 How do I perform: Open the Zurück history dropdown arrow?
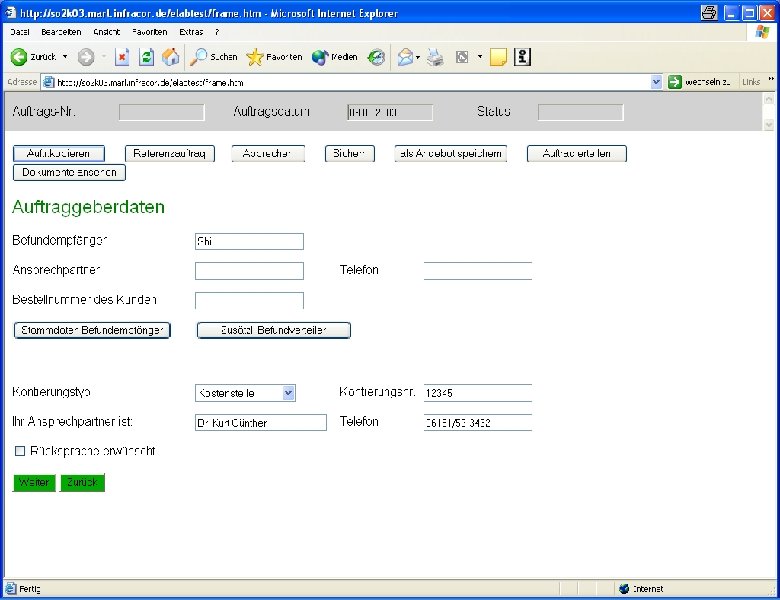click(x=65, y=57)
